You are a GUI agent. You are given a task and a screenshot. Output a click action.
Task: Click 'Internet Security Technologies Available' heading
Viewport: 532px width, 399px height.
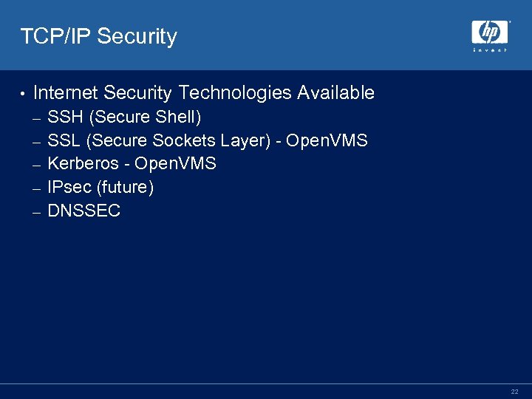pos(204,93)
